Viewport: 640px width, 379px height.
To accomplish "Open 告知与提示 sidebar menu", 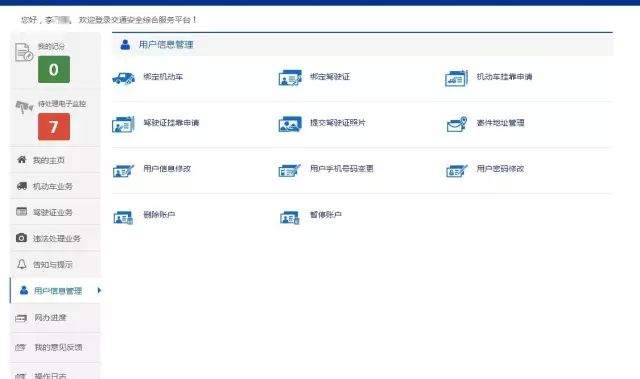I will tap(55, 264).
